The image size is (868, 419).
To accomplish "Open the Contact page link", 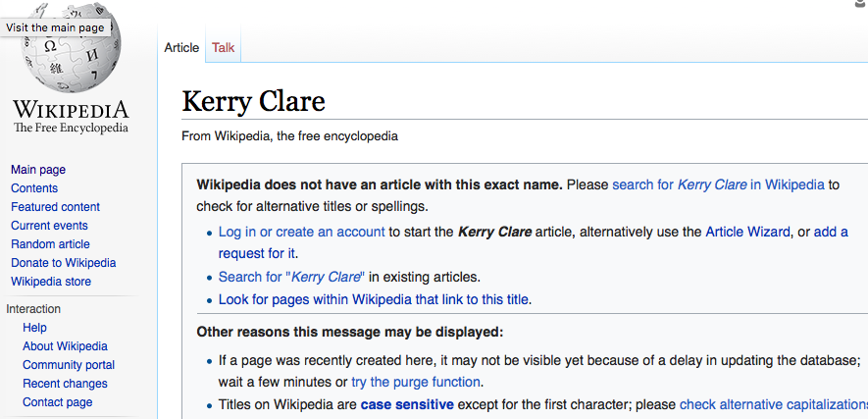I will coord(58,402).
